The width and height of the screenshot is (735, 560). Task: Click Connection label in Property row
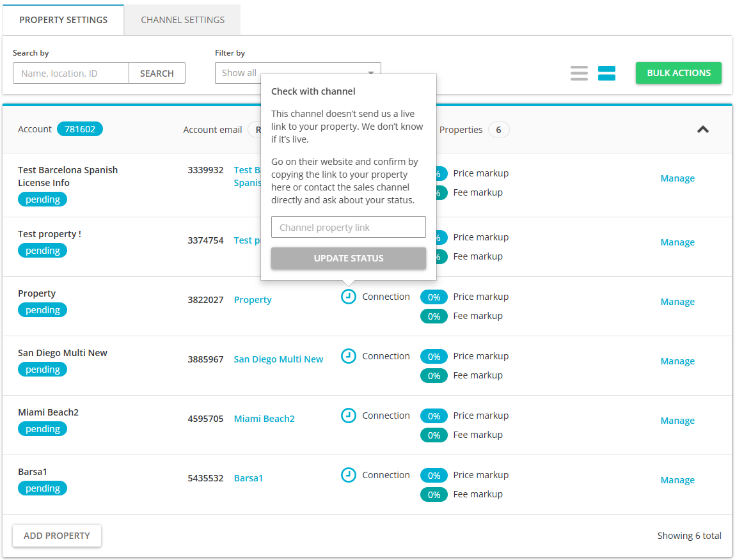pyautogui.click(x=386, y=297)
